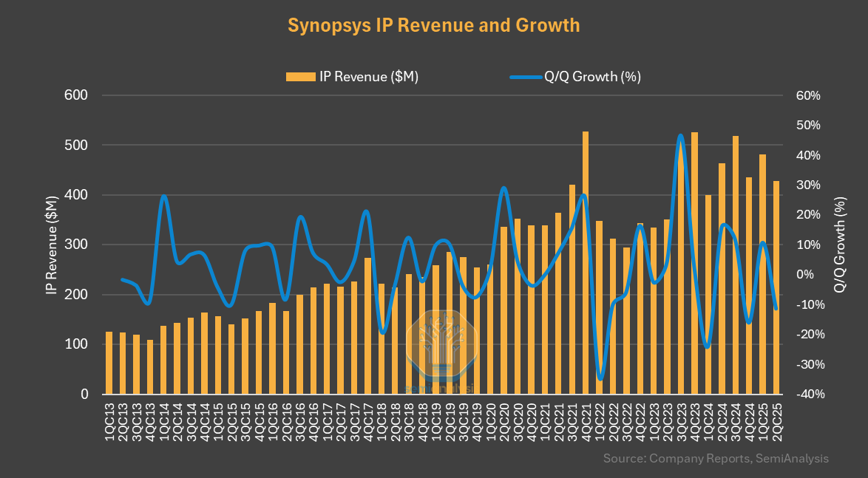Click the 60% label on right axis
Image resolution: width=868 pixels, height=478 pixels.
coord(808,96)
